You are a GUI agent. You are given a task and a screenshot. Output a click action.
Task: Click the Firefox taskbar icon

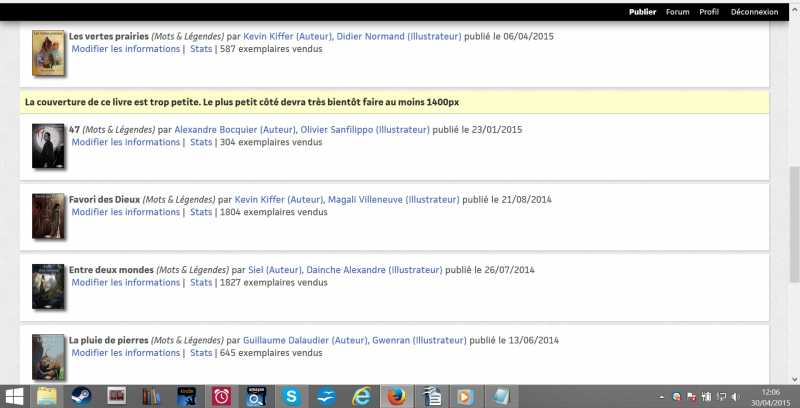tap(396, 396)
